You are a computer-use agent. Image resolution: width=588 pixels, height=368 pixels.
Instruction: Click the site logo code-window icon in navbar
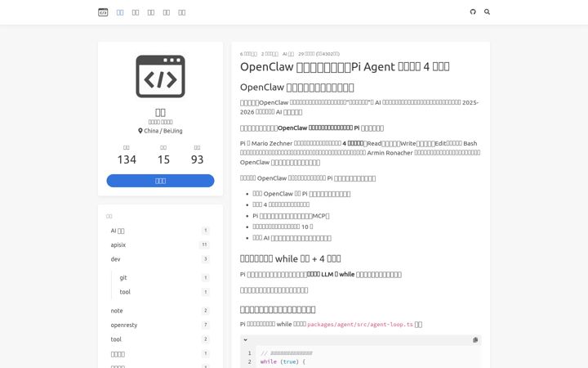coord(103,12)
